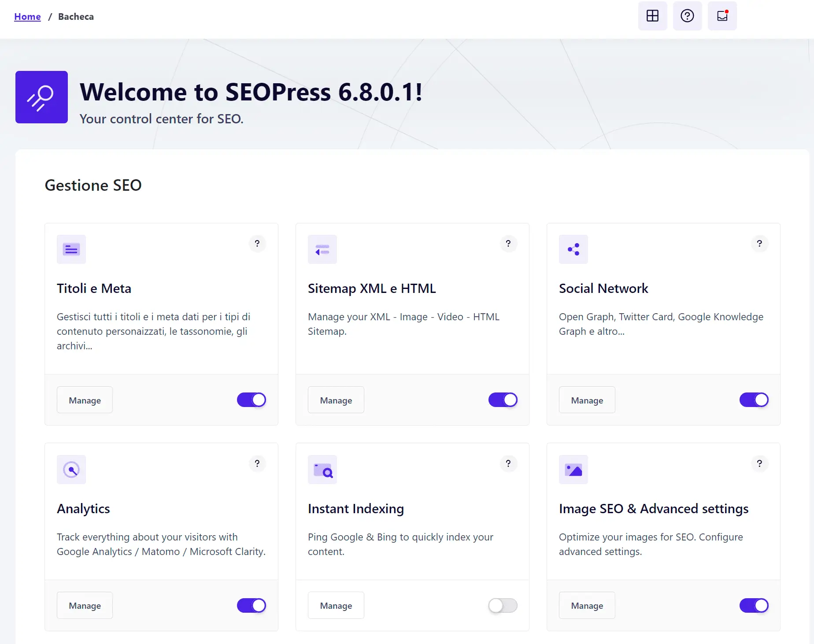814x644 pixels.
Task: Click the Titoli e Meta card icon
Action: 71,249
